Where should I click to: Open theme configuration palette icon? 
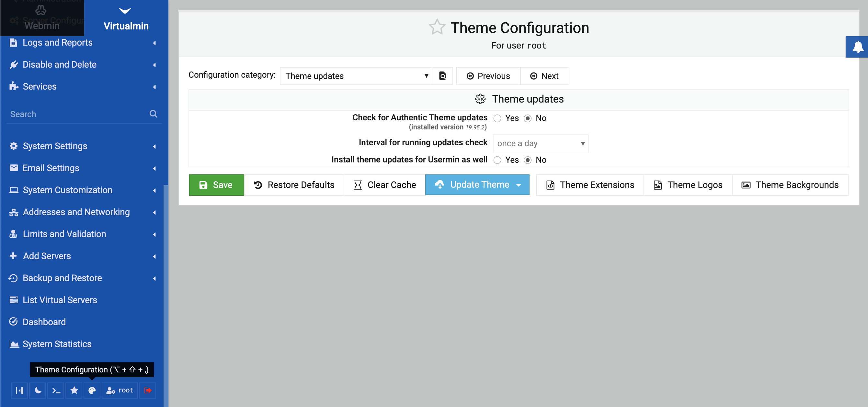[92, 390]
